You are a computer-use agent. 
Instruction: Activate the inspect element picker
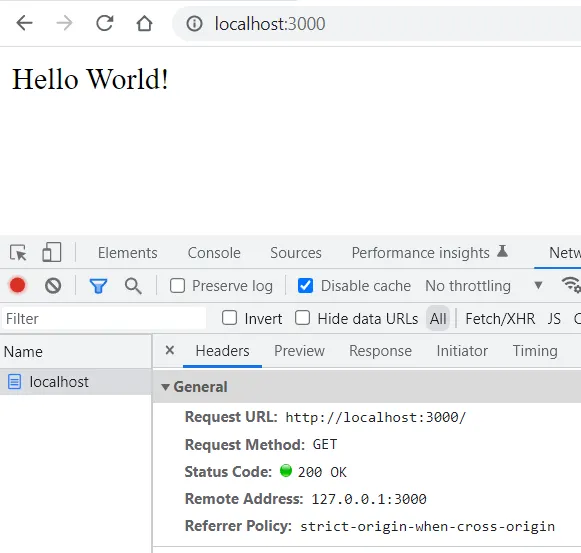point(18,253)
